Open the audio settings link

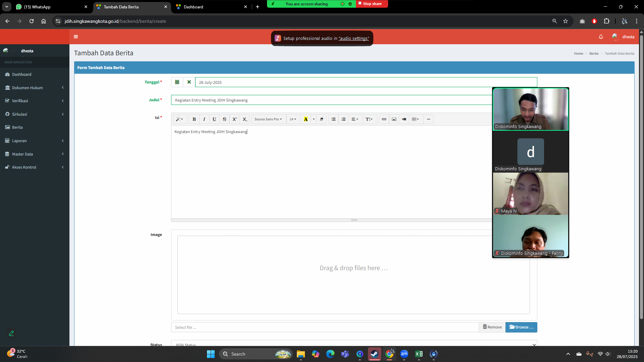354,39
